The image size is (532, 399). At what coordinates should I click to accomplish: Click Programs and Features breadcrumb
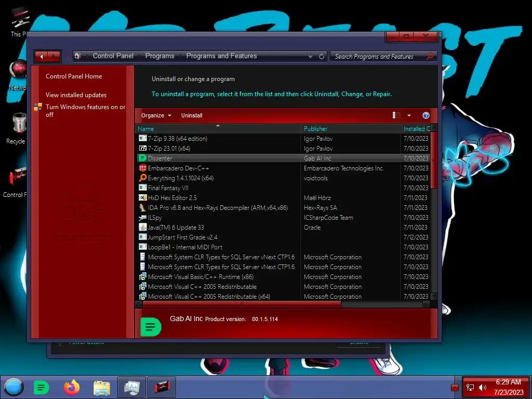[x=221, y=56]
